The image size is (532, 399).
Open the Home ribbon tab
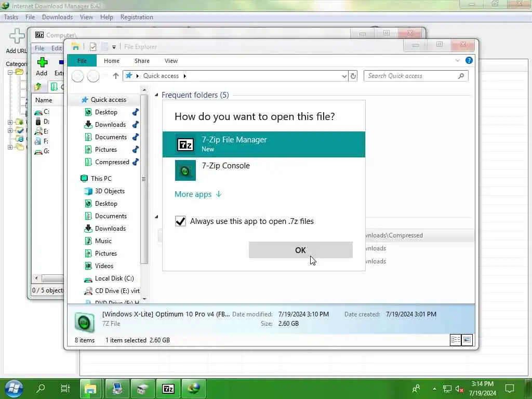click(x=112, y=61)
